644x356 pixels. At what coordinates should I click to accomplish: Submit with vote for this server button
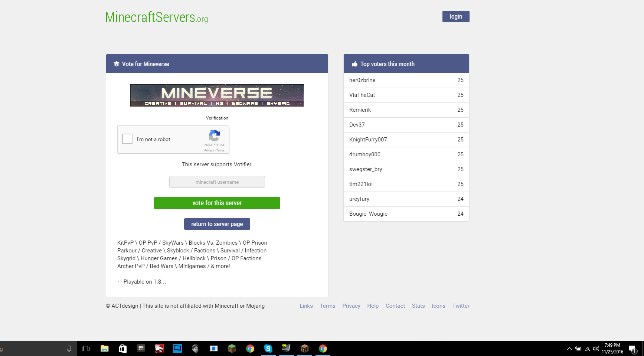pos(217,203)
